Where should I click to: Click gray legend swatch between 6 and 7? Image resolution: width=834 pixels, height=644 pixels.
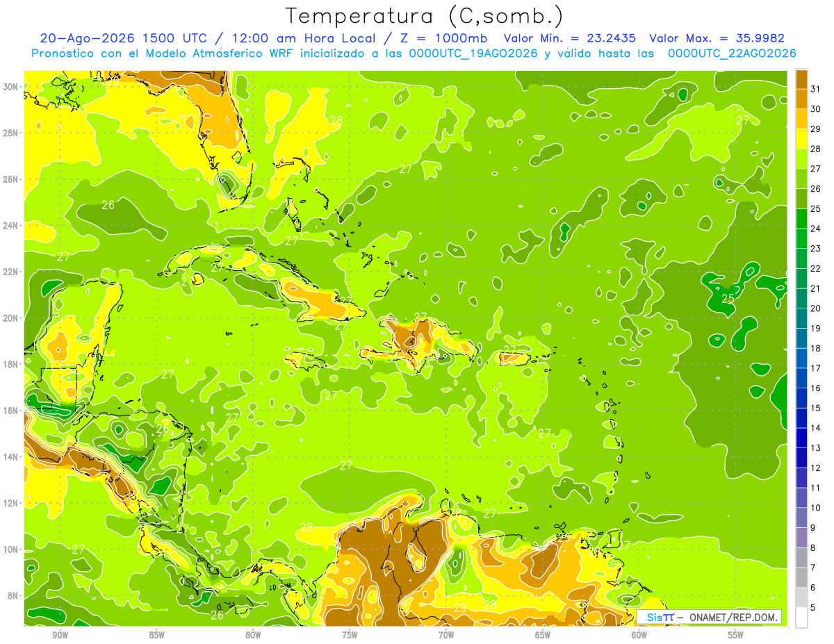click(x=801, y=577)
